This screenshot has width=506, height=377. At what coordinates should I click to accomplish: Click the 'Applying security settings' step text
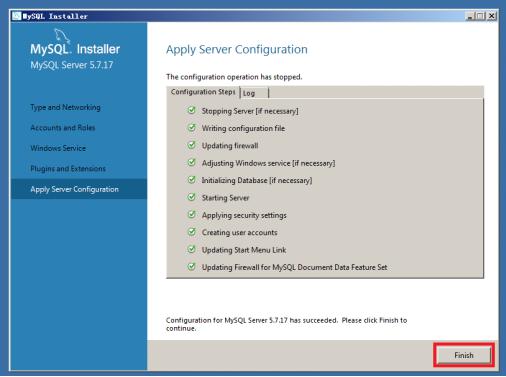point(244,215)
